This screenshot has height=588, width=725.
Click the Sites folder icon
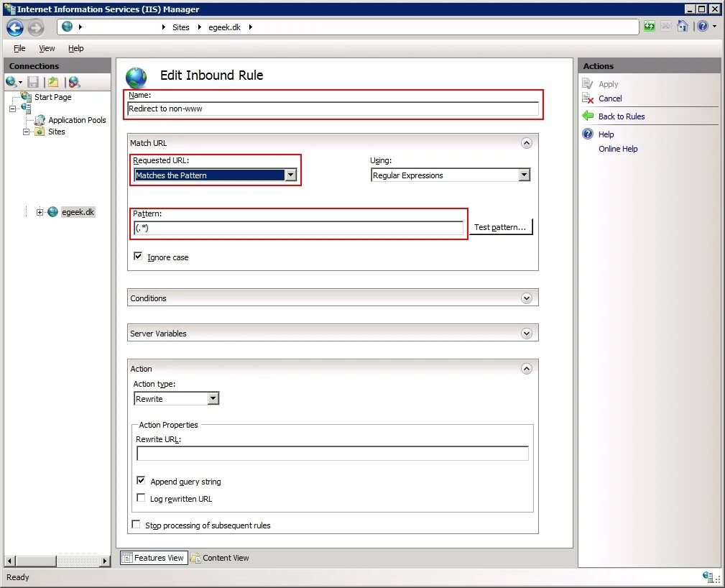point(40,132)
